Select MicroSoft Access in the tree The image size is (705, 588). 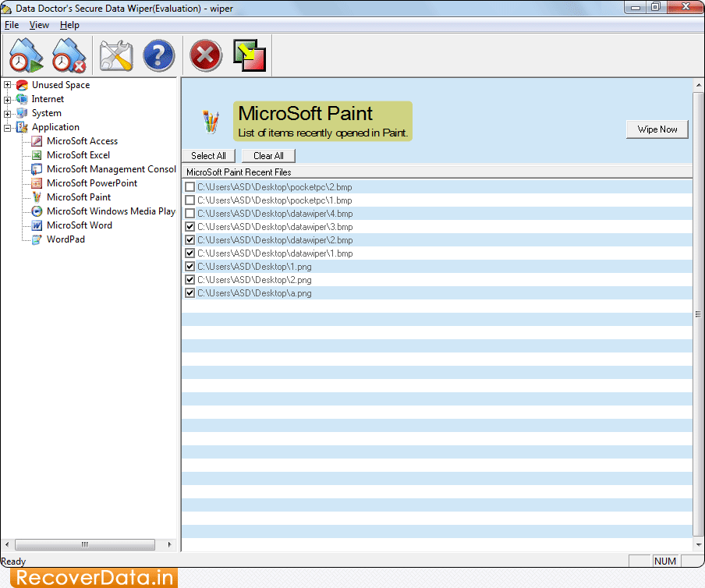83,141
